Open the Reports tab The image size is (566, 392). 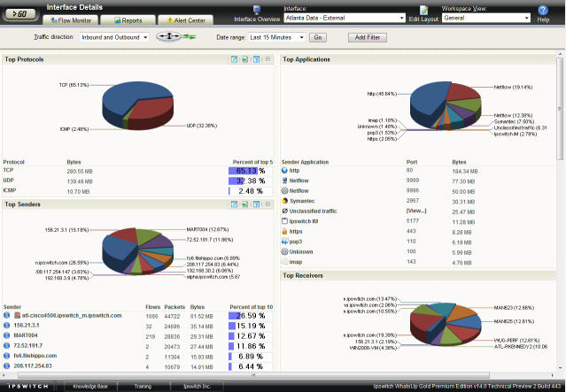pyautogui.click(x=128, y=20)
